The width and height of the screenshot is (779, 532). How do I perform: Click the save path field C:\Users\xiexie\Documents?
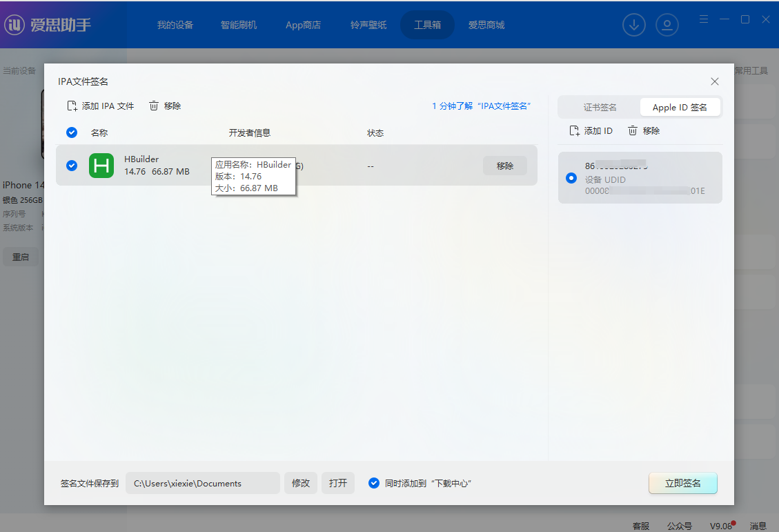(x=203, y=483)
